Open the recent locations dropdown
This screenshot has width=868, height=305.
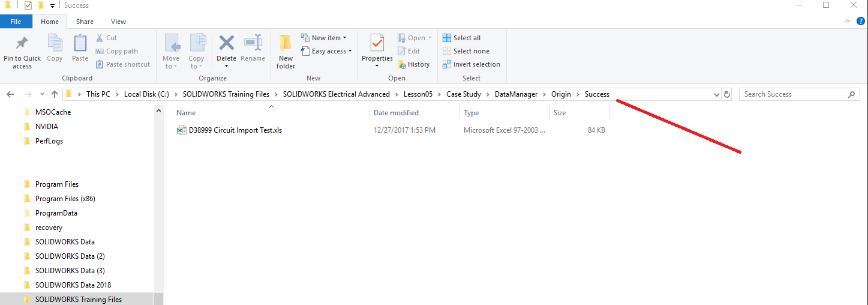point(42,94)
